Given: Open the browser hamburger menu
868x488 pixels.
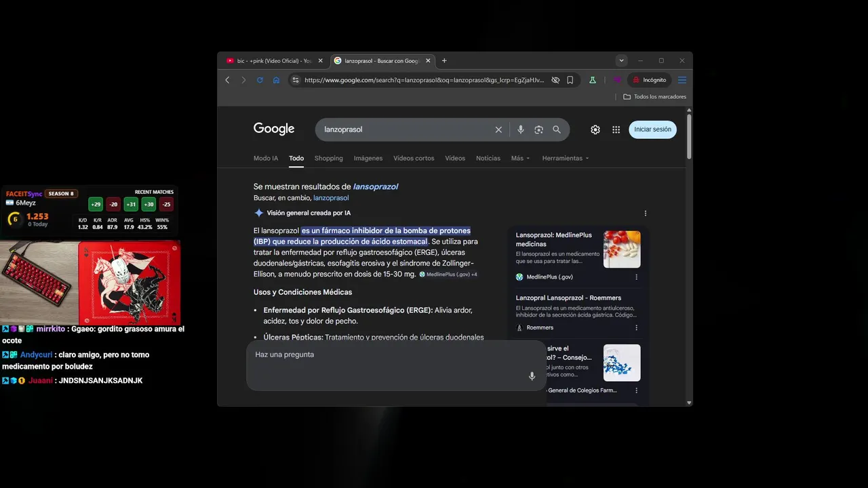Looking at the screenshot, I should (682, 80).
